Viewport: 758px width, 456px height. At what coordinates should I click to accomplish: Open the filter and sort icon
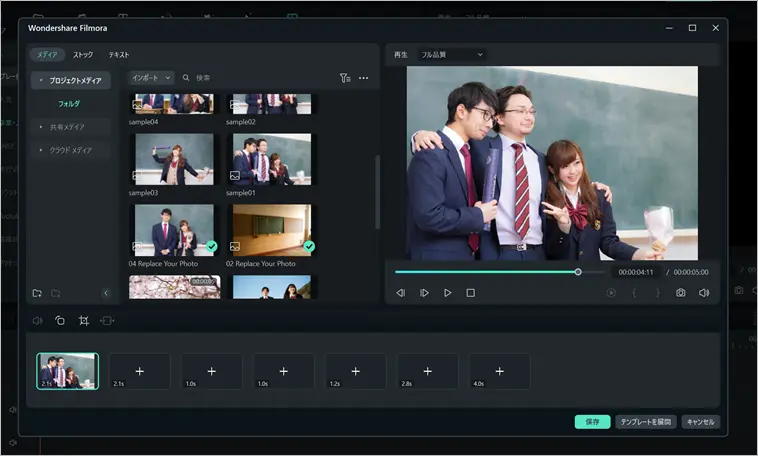(x=345, y=78)
